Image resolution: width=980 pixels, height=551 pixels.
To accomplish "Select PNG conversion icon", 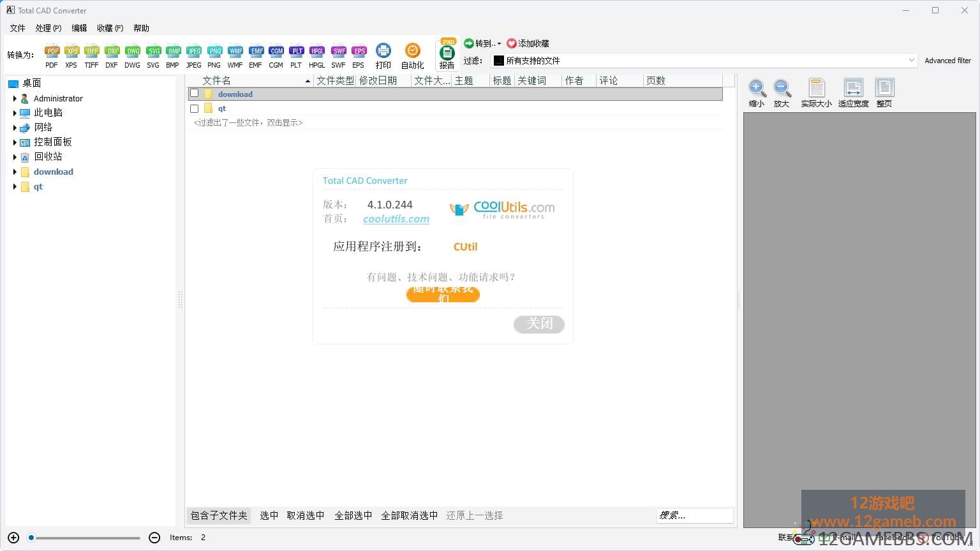I will click(214, 56).
